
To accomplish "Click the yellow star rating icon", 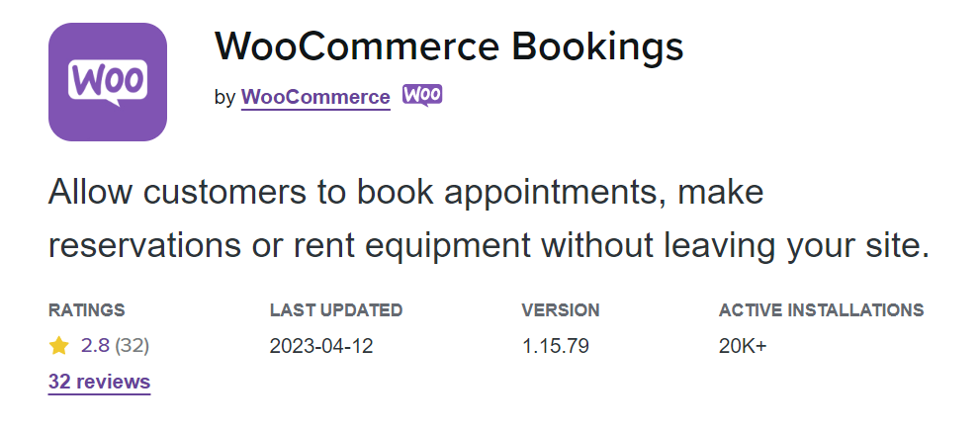I will tap(58, 346).
